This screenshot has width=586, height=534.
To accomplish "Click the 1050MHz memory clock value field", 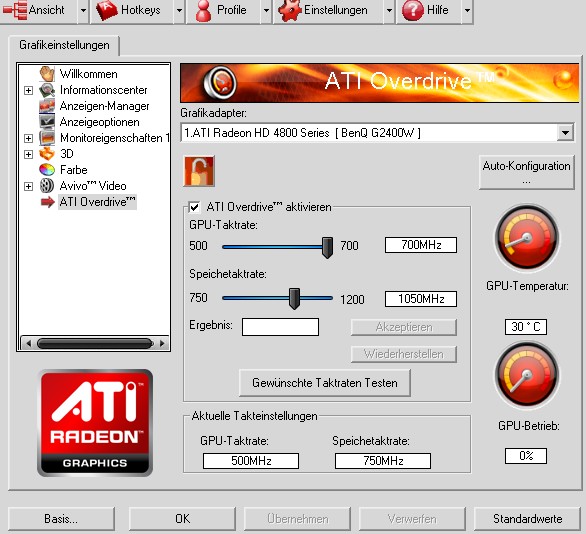I will [x=421, y=299].
